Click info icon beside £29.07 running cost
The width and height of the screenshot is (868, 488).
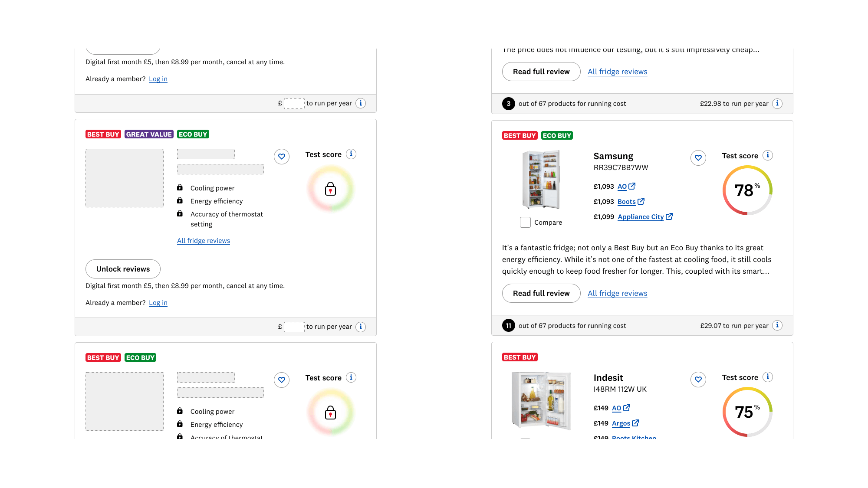[x=777, y=325]
